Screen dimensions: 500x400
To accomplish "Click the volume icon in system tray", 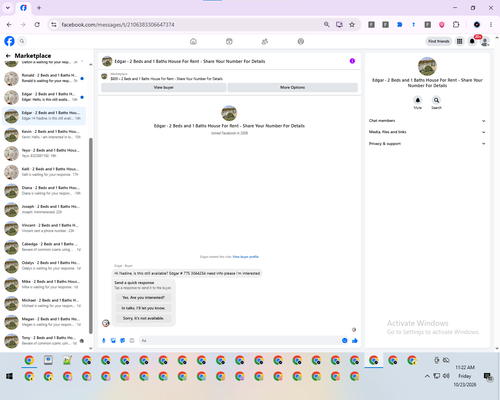I will point(446,376).
